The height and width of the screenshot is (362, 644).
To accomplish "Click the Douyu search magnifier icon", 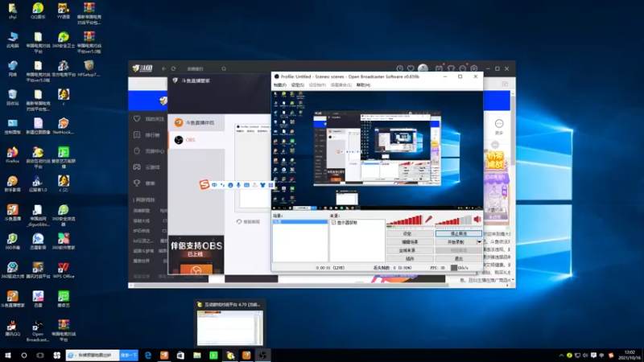I will tap(224, 69).
